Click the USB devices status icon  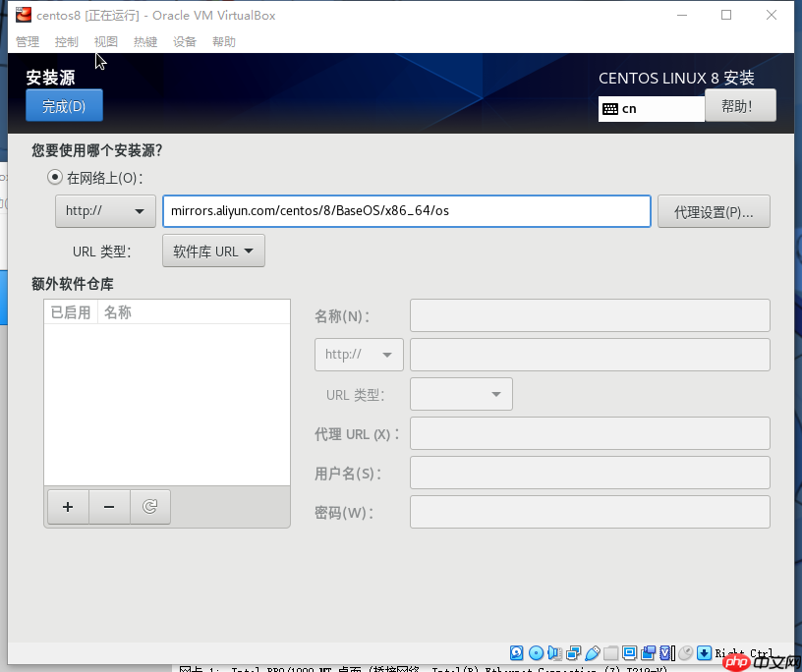click(592, 652)
